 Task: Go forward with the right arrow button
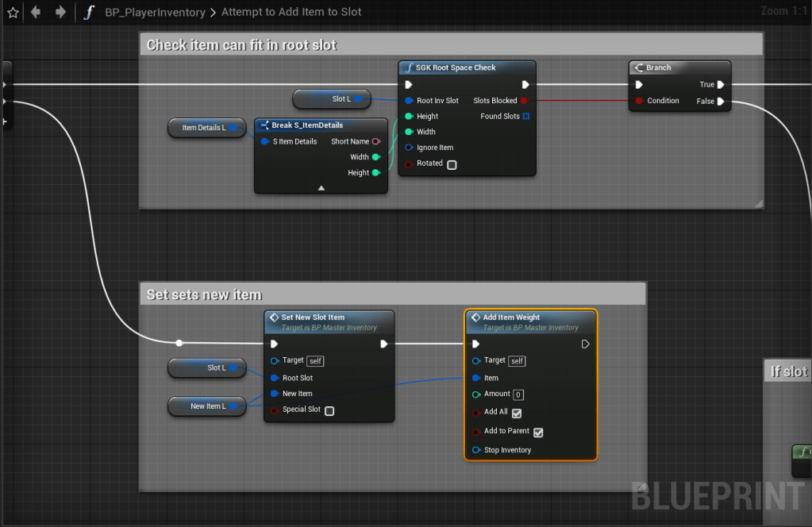pos(60,11)
